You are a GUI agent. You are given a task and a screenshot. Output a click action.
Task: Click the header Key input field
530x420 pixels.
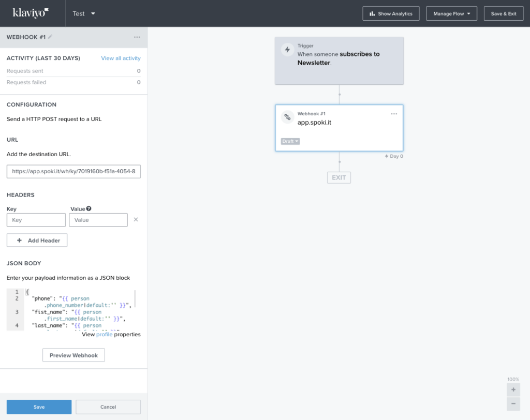(36, 220)
